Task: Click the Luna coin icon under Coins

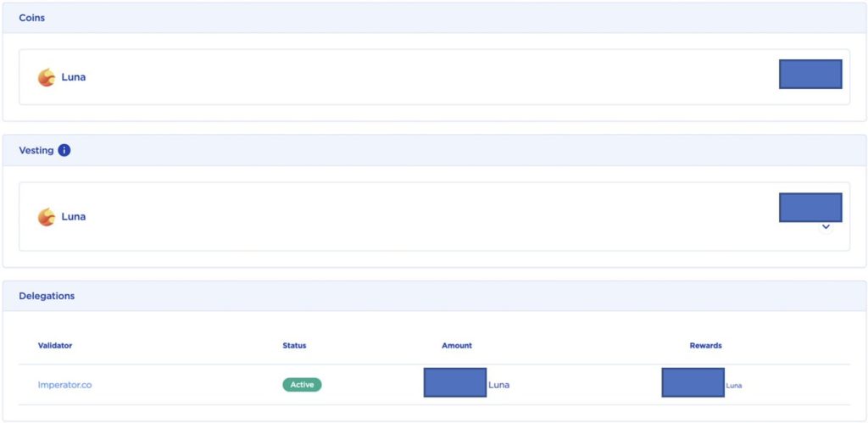Action: (x=47, y=77)
